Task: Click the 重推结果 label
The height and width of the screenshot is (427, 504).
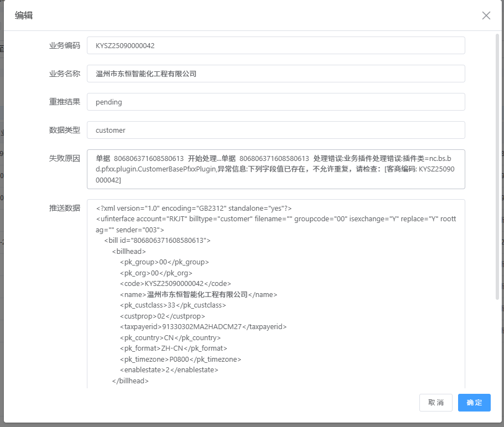Action: [x=65, y=102]
